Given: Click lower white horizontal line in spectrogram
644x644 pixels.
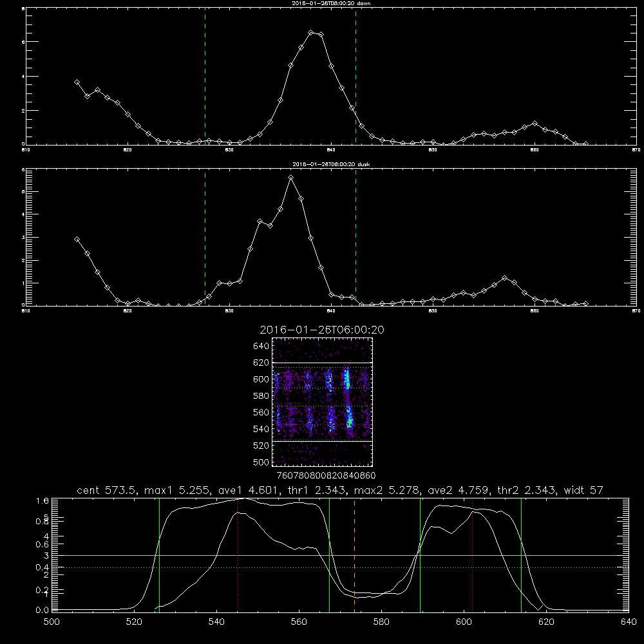Looking at the screenshot, I should [323, 442].
